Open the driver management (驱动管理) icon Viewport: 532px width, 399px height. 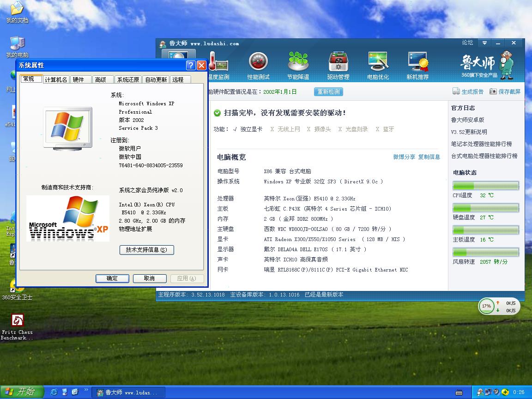338,66
